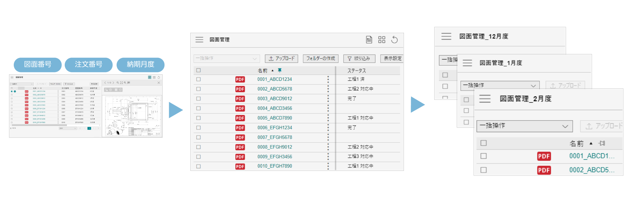This screenshot has height=203, width=644.
Task: Click the pin icon beside 名前 header
Action: tap(280, 71)
